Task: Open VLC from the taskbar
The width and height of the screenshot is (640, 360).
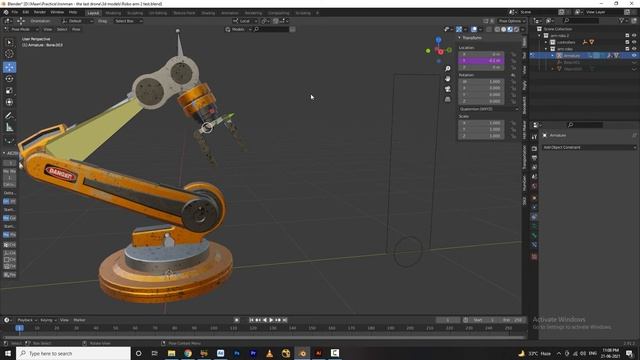Action: point(269,353)
